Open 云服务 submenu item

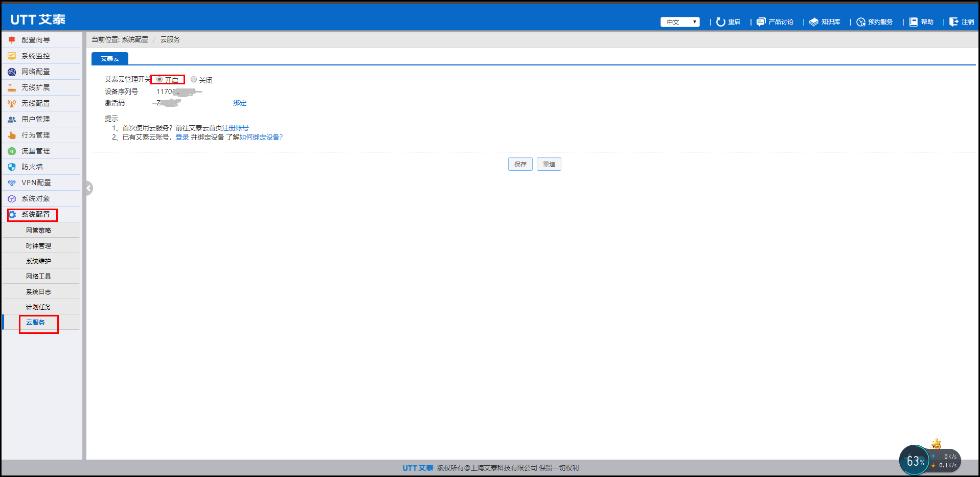pyautogui.click(x=36, y=322)
